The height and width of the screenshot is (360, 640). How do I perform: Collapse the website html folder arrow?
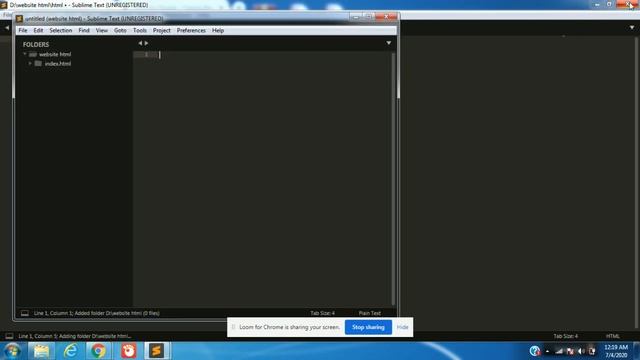click(x=24, y=54)
